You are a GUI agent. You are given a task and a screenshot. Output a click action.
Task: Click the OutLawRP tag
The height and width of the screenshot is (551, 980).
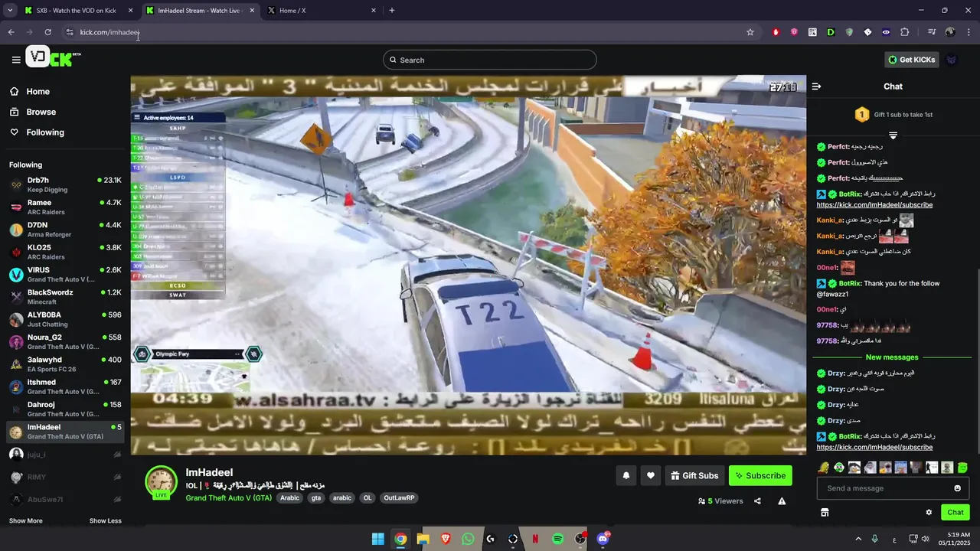point(399,497)
